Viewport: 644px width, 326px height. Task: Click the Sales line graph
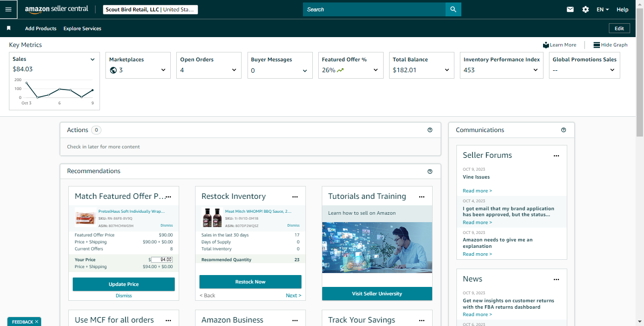tap(59, 90)
